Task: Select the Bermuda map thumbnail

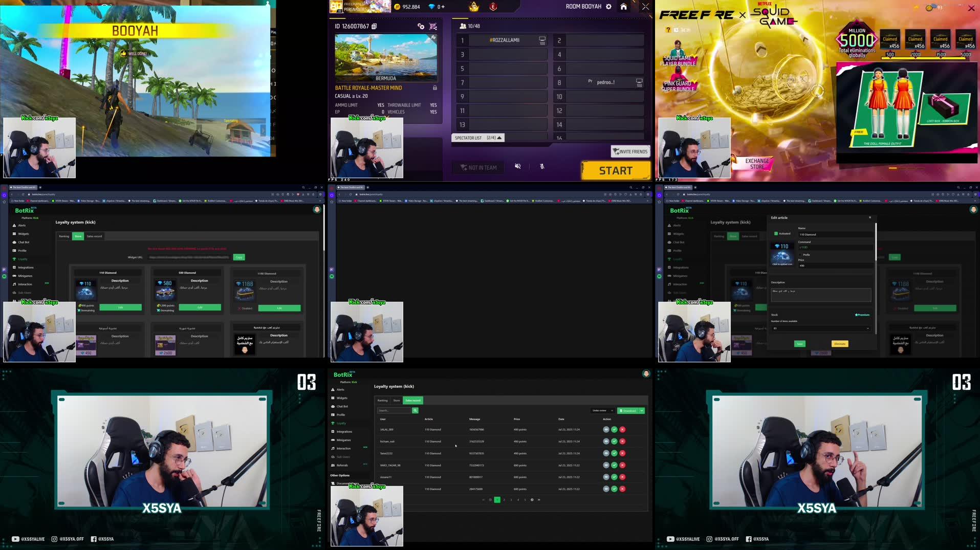Action: click(386, 58)
